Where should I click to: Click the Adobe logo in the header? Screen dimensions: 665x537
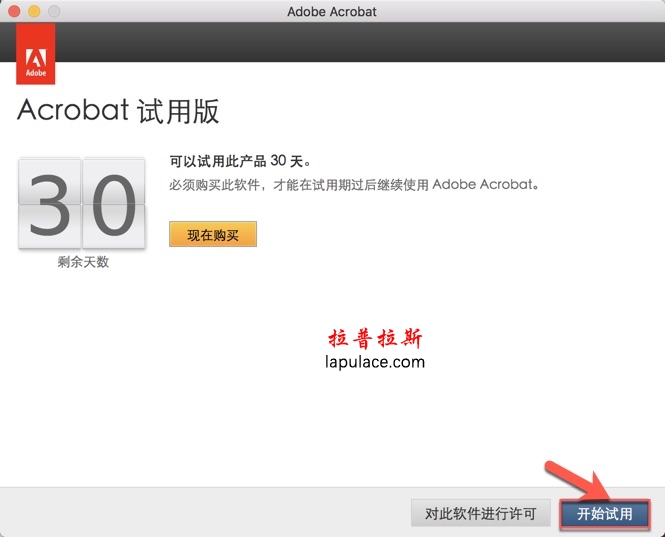[36, 60]
